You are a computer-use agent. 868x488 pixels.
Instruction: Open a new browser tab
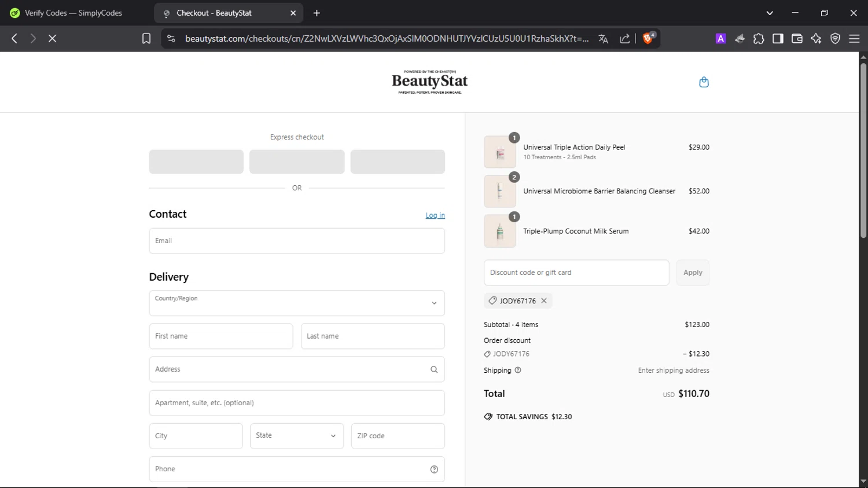click(317, 13)
